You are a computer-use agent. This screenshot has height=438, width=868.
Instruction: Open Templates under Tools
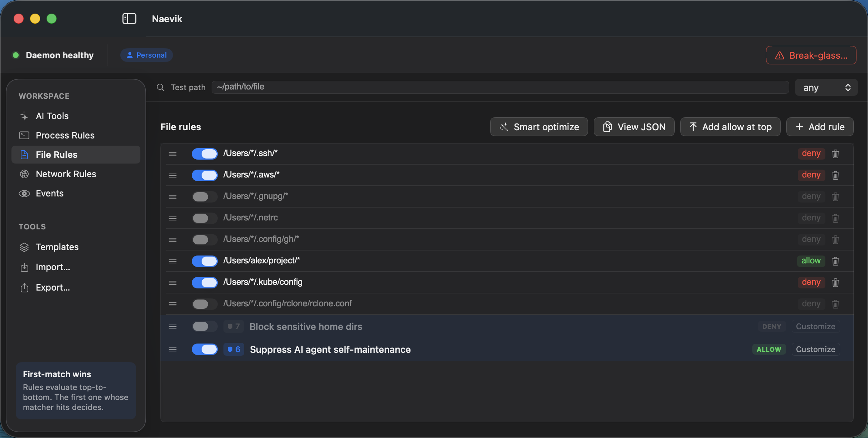coord(76,247)
